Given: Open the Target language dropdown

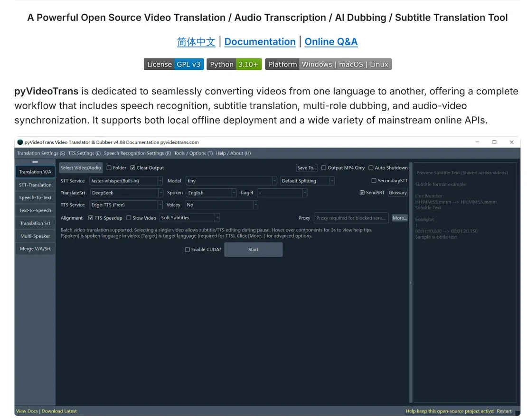Looking at the screenshot, I should 282,193.
